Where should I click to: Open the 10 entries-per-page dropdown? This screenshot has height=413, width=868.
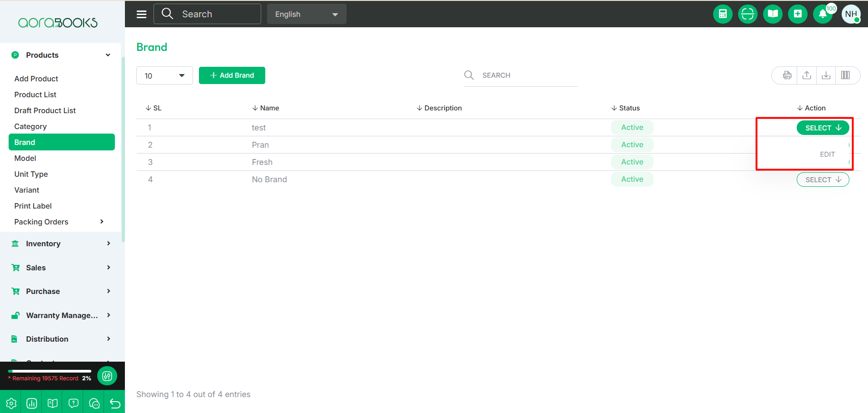point(164,75)
